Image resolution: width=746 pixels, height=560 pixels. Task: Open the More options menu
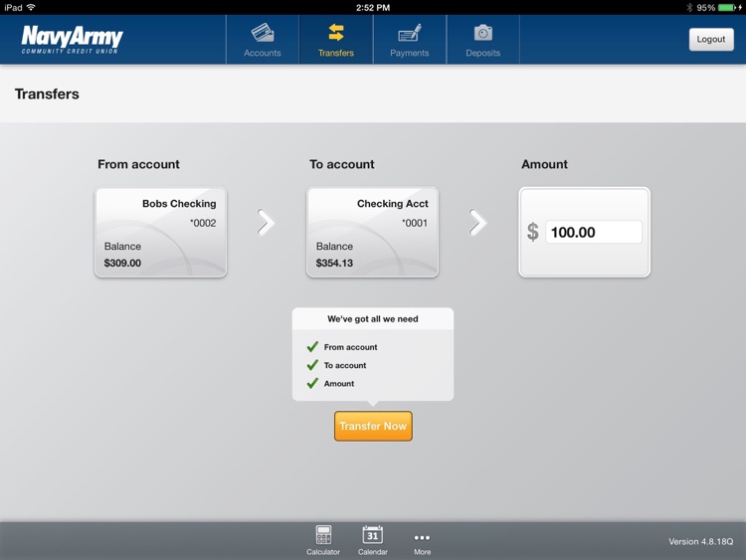[x=422, y=542]
